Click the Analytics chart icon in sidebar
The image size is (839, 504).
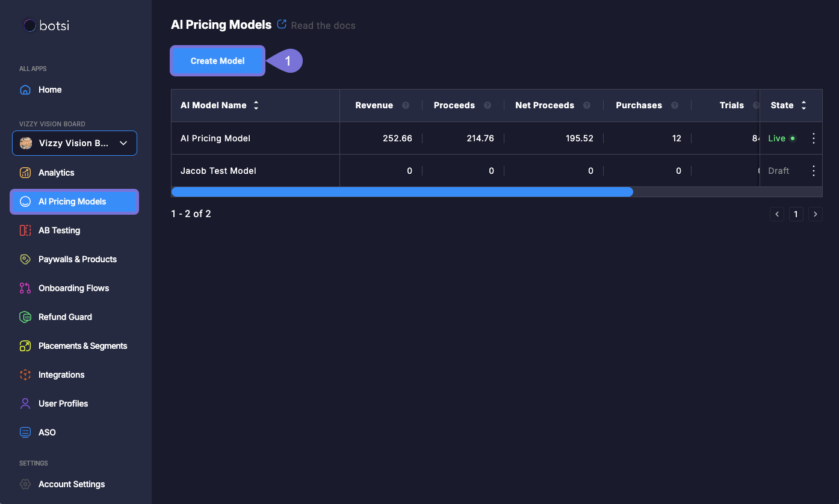coord(25,173)
